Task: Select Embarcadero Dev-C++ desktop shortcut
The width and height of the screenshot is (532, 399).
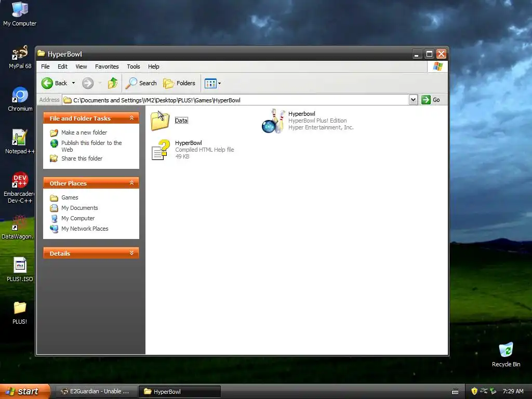Action: point(20,188)
